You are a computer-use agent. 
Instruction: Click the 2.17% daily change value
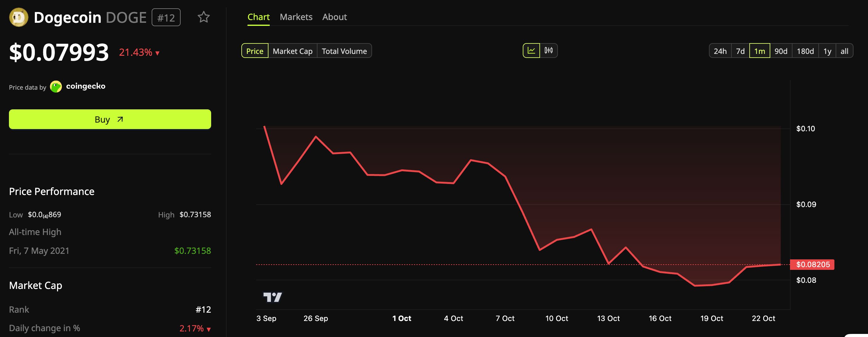[191, 328]
